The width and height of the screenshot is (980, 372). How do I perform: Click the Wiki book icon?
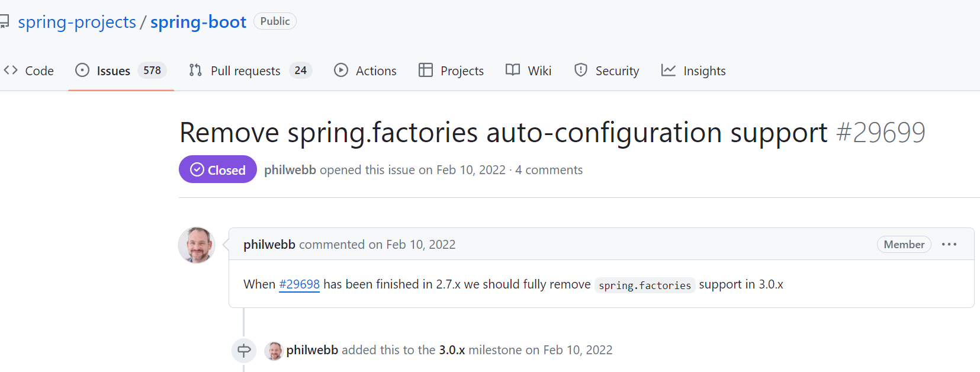pyautogui.click(x=513, y=70)
